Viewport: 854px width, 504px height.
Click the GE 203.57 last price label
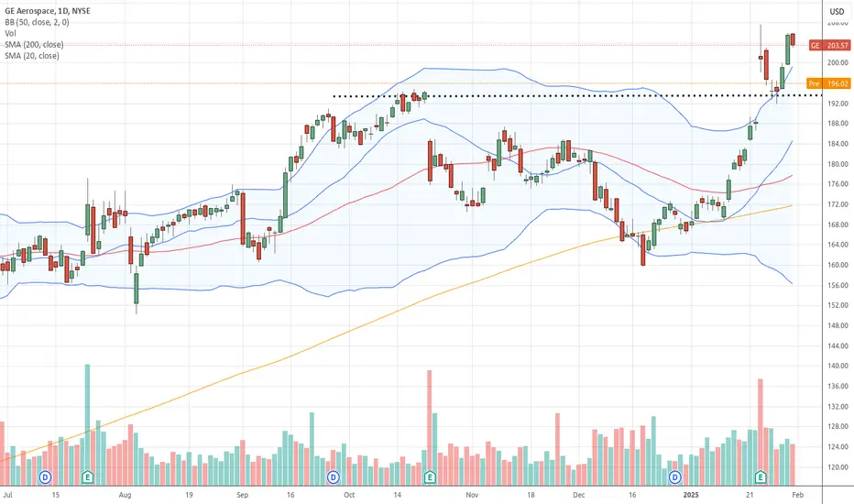pyautogui.click(x=829, y=45)
